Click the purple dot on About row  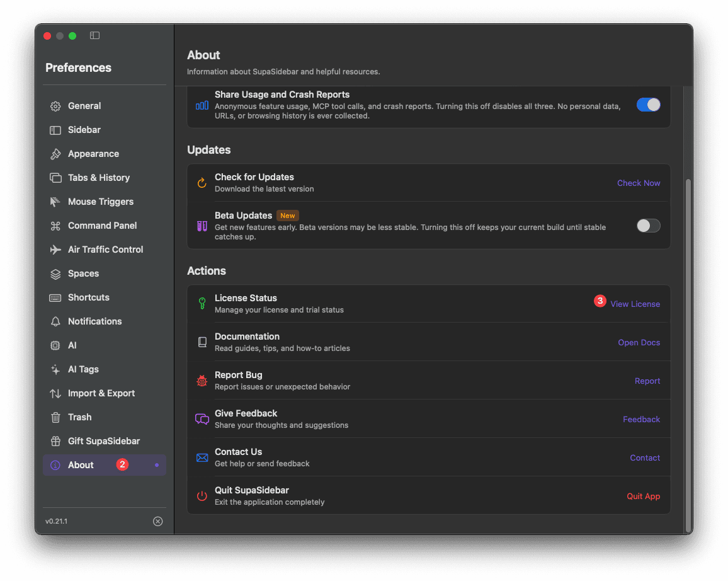(157, 465)
